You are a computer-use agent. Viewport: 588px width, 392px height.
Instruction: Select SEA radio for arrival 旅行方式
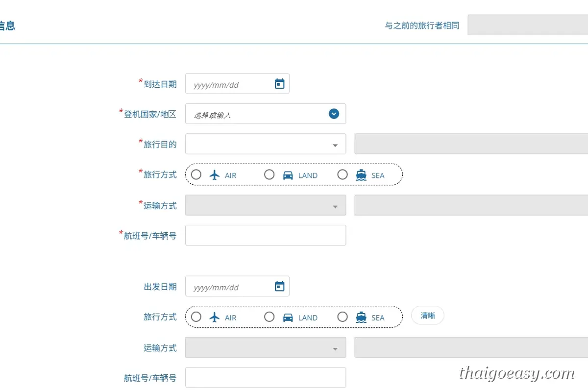point(343,174)
